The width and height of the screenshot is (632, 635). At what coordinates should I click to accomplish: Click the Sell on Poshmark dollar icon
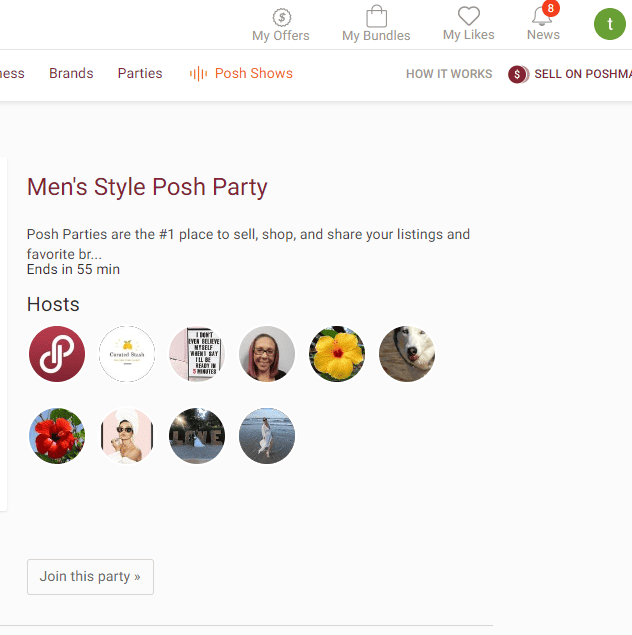[518, 74]
